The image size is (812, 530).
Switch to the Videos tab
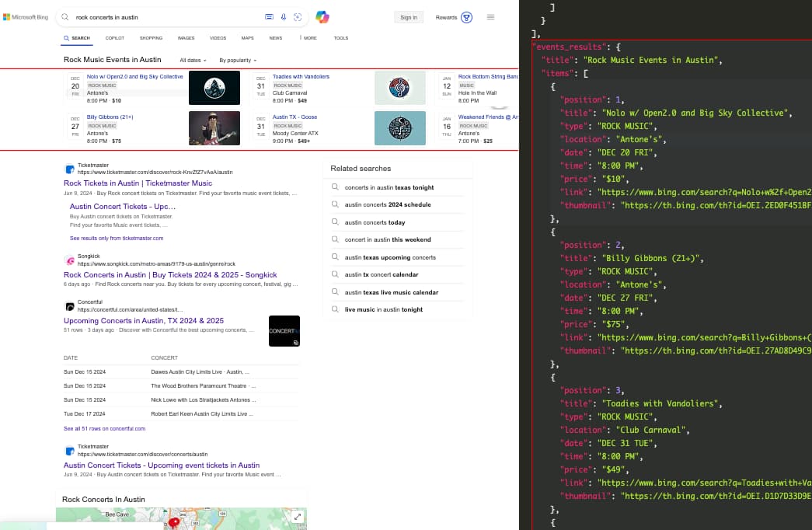click(x=218, y=38)
